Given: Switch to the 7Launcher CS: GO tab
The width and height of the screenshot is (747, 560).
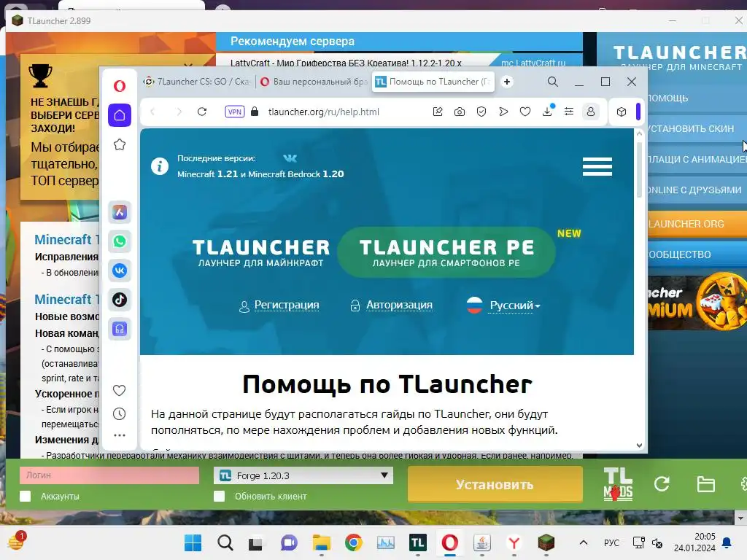Looking at the screenshot, I should (197, 82).
